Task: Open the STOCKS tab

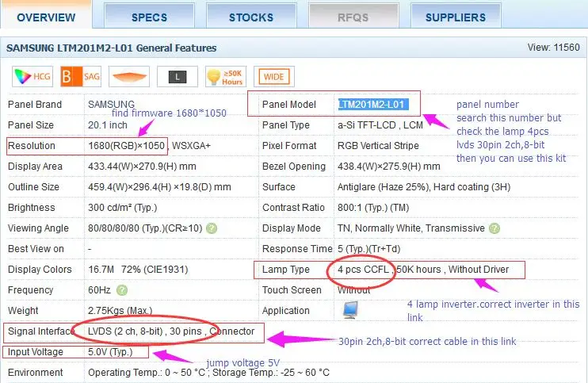Action: click(x=251, y=16)
